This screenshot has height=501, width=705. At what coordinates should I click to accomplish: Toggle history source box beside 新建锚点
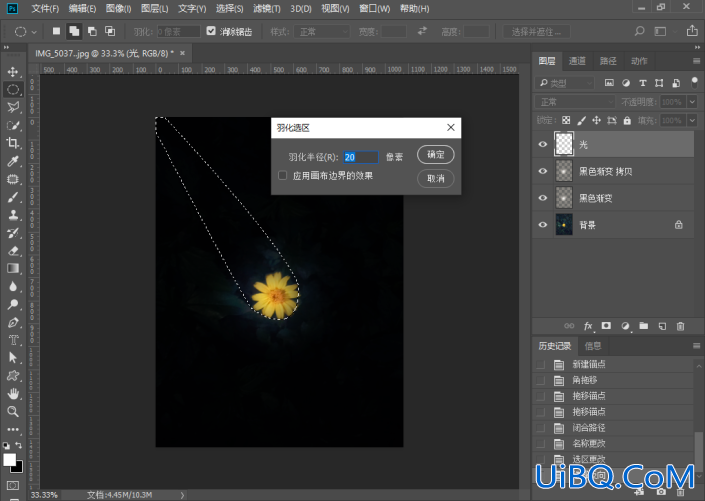tap(541, 365)
